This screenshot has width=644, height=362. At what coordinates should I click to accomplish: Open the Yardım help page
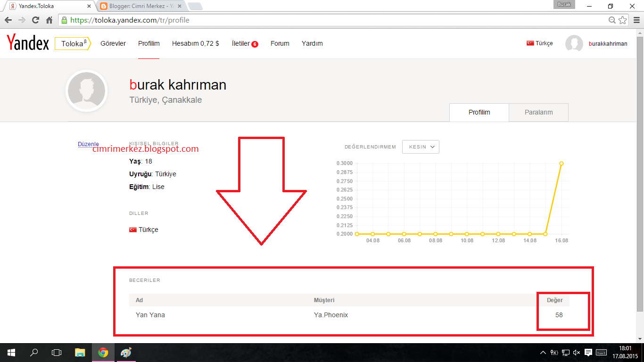(x=312, y=43)
